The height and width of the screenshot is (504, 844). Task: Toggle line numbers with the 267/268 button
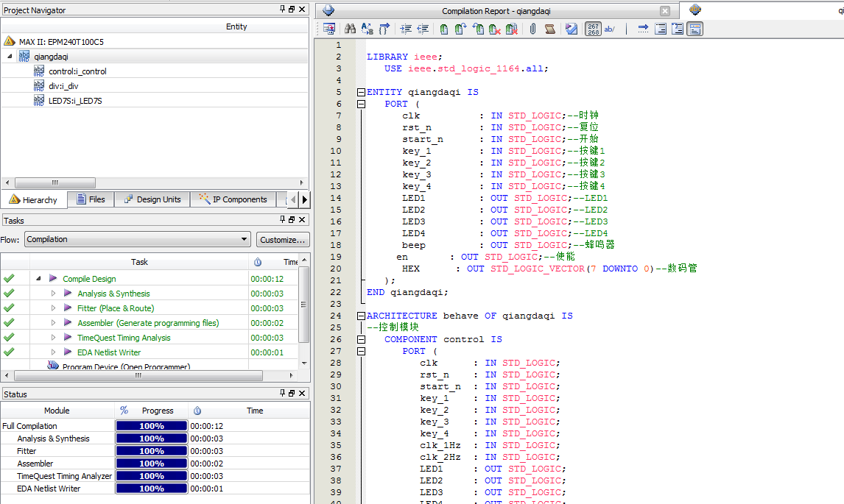point(593,29)
